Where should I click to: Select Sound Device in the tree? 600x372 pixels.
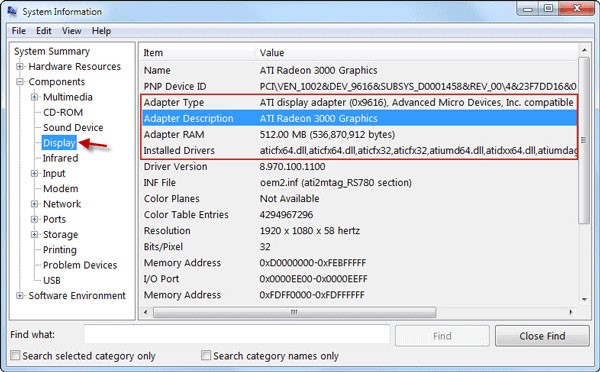tap(73, 127)
